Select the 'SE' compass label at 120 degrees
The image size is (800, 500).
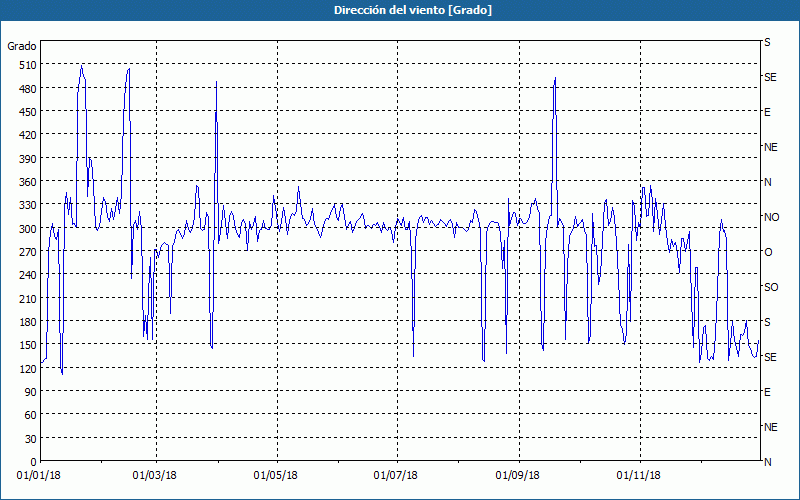(x=770, y=358)
